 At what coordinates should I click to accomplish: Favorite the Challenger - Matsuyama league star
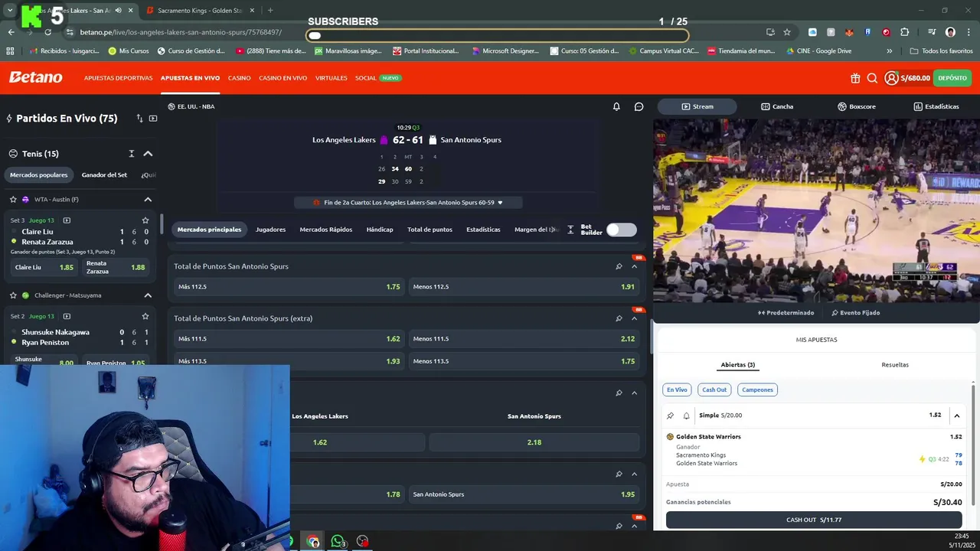pos(13,295)
